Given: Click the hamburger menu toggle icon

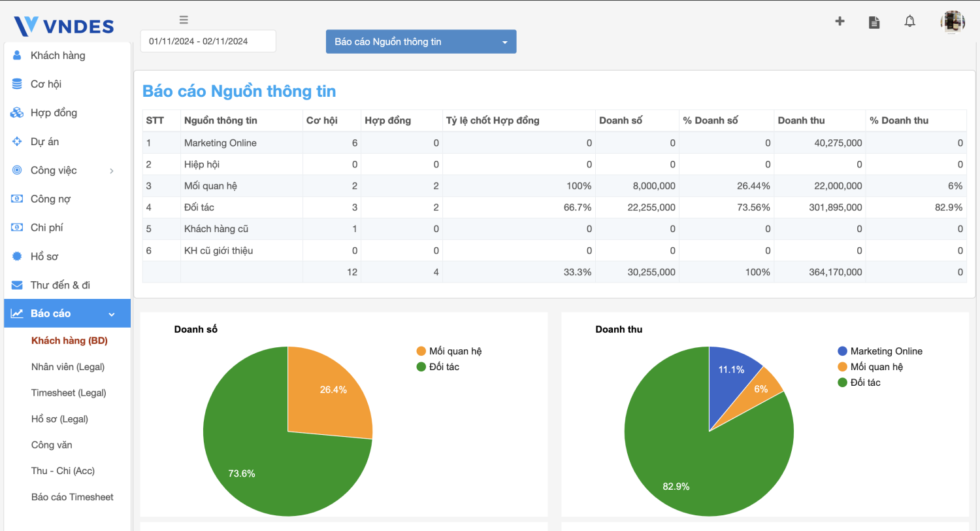Looking at the screenshot, I should (x=184, y=20).
